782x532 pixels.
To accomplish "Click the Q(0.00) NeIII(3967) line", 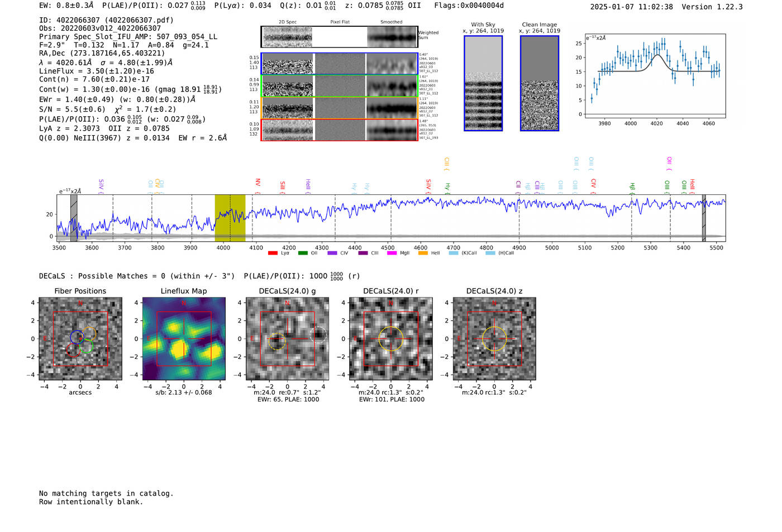I will [x=133, y=138].
